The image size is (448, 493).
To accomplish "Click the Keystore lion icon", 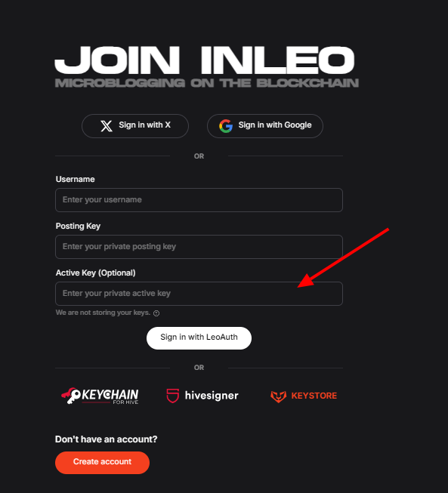I will pyautogui.click(x=279, y=396).
